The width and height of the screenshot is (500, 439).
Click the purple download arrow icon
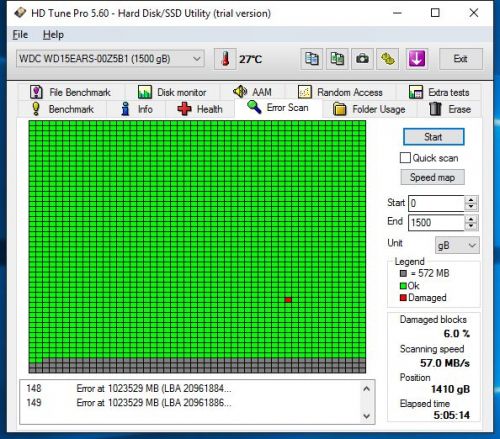tap(417, 59)
